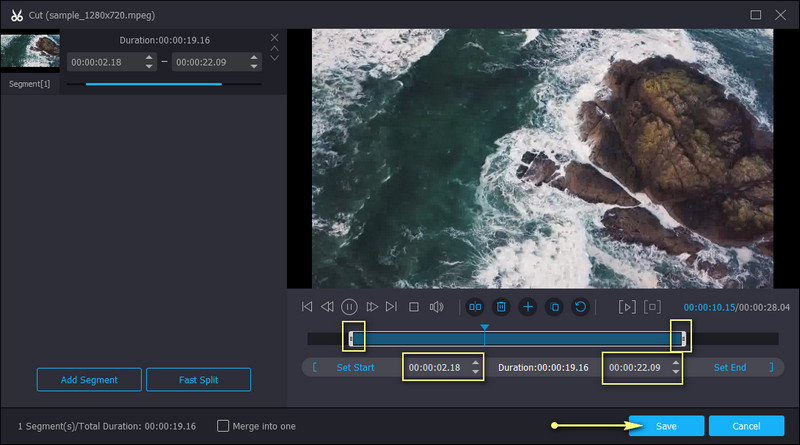This screenshot has width=800, height=445.
Task: Stop the video preview
Action: coord(413,307)
